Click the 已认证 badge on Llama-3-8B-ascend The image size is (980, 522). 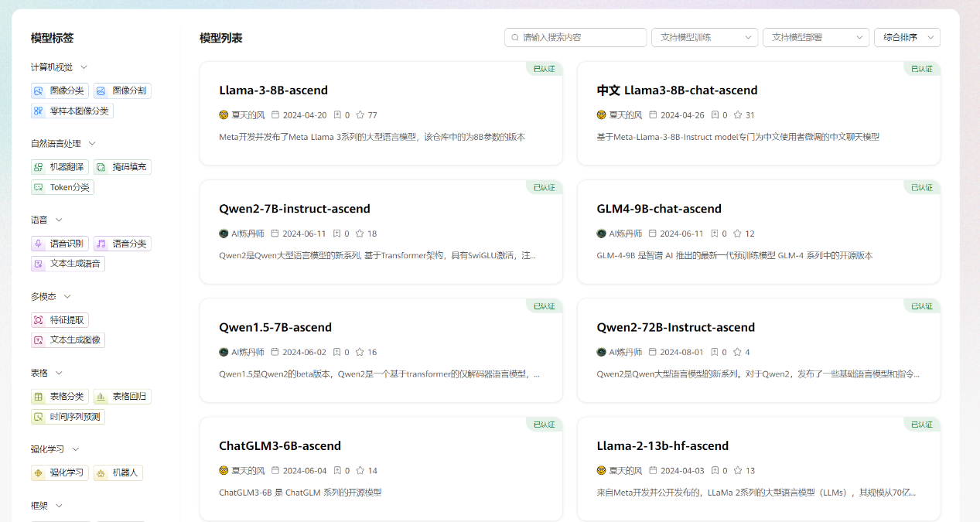[x=544, y=69]
